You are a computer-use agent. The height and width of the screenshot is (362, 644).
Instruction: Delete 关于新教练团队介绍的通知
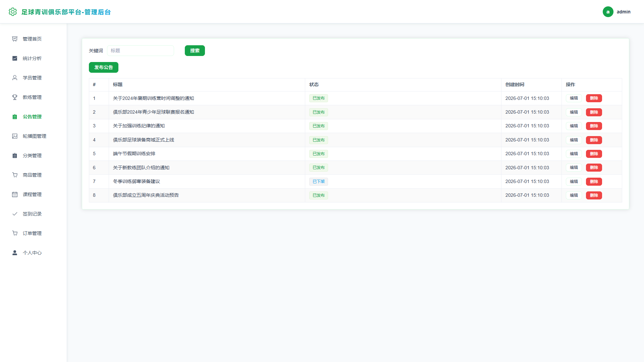pos(594,168)
